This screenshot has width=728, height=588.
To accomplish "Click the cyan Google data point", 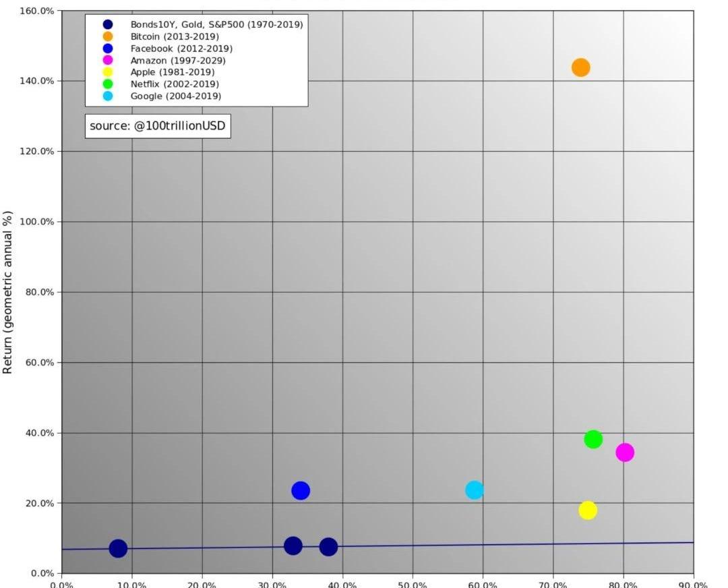I will (x=475, y=490).
